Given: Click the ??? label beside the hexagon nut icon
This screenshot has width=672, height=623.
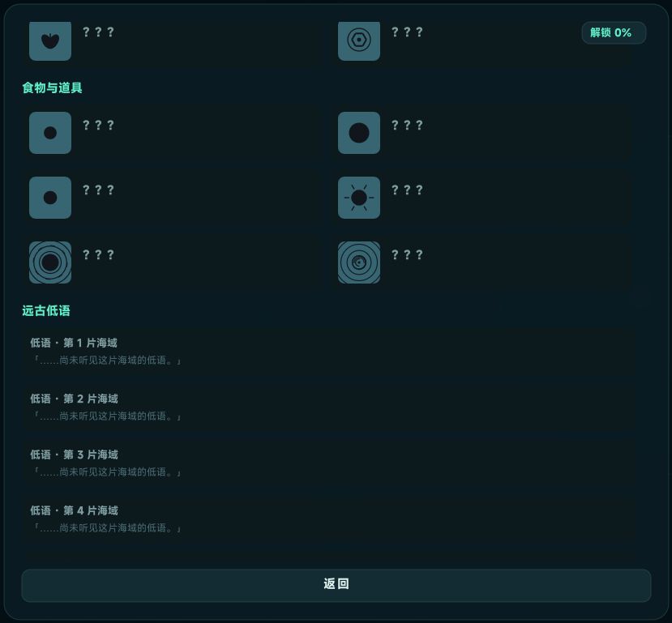Looking at the screenshot, I should pos(407,32).
